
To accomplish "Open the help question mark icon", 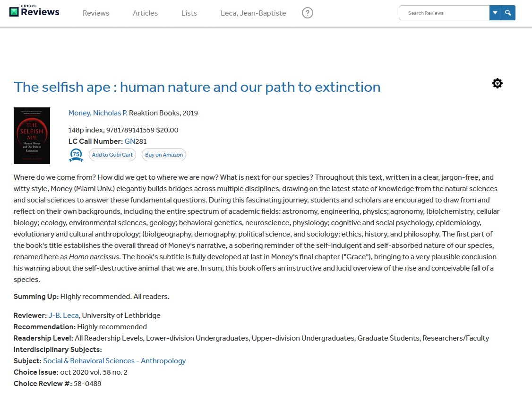I will (x=308, y=13).
